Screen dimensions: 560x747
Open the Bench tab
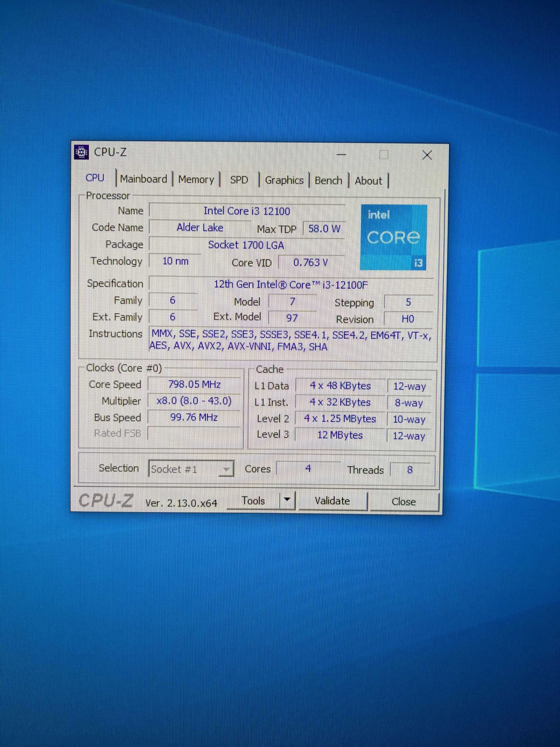(328, 180)
